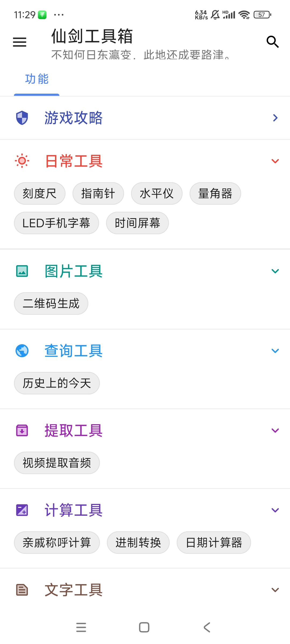Viewport: 290px width, 644px height.
Task: Tap the sun icon for 日常工具
Action: [22, 161]
